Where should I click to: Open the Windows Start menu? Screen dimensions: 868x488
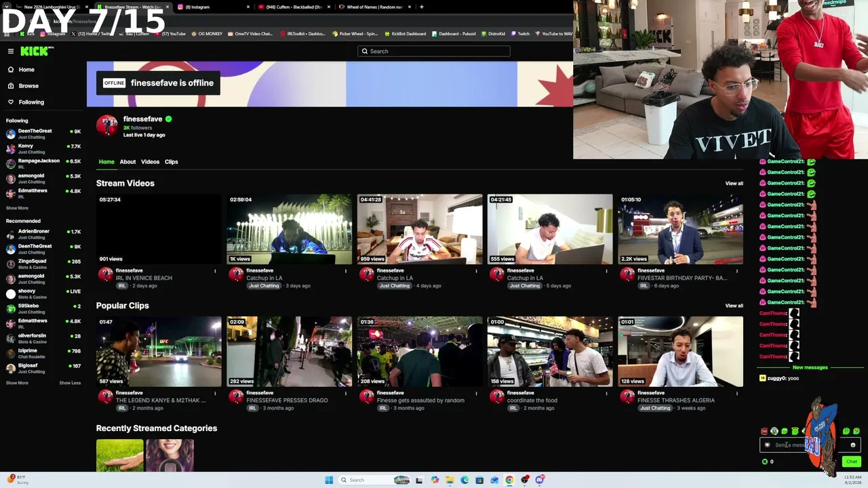329,480
